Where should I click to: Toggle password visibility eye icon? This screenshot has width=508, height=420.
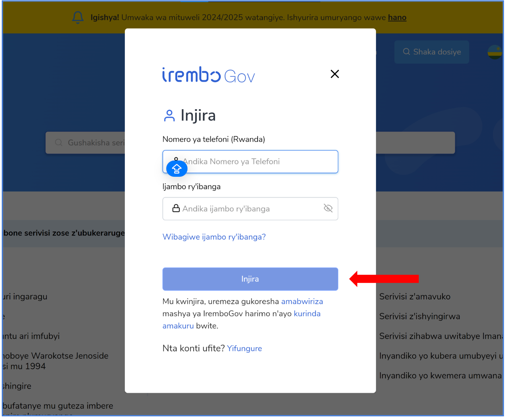click(x=328, y=208)
